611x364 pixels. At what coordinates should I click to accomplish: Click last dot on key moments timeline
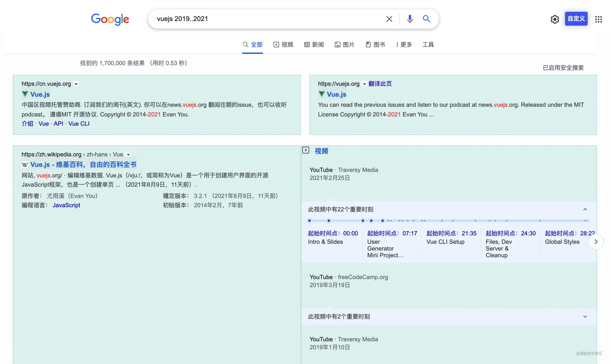[585, 221]
